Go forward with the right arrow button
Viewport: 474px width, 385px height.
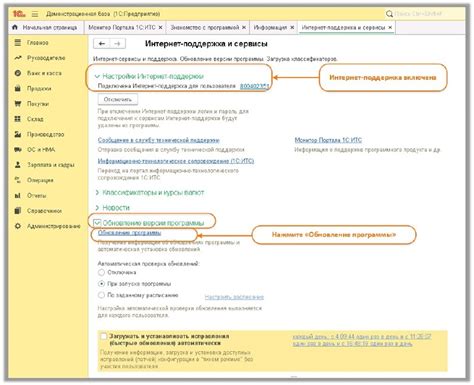click(x=117, y=43)
